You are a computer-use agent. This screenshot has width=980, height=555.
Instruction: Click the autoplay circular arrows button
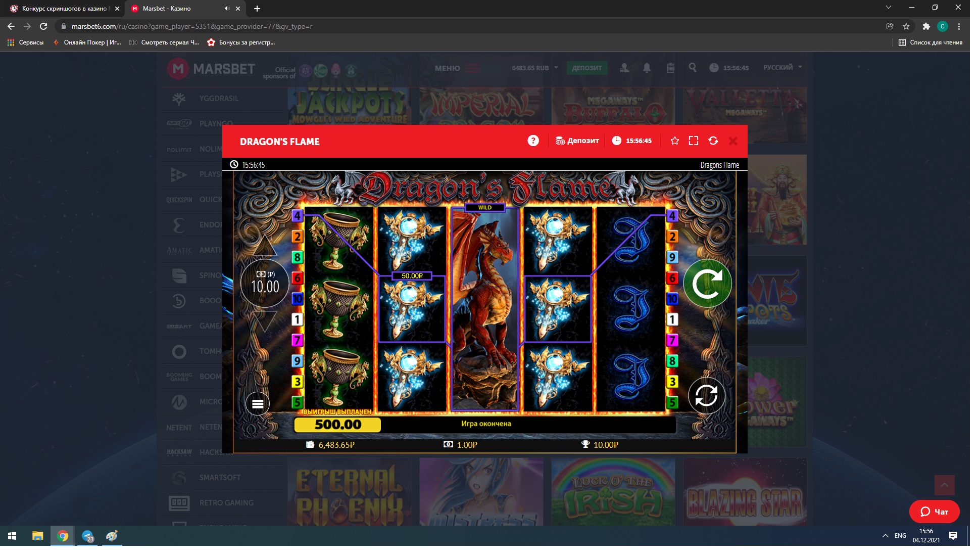[706, 395]
